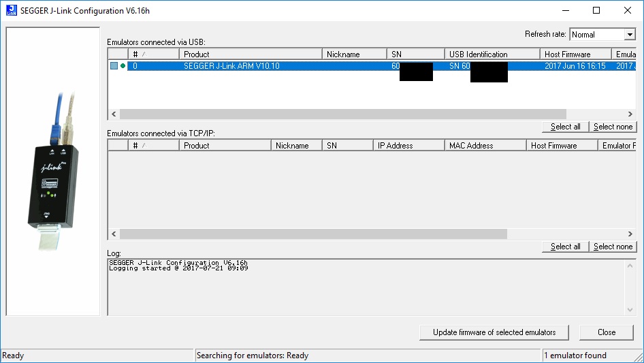Viewport: 644px width, 363px height.
Task: Click the TCP/IP list Product column header
Action: pos(225,146)
